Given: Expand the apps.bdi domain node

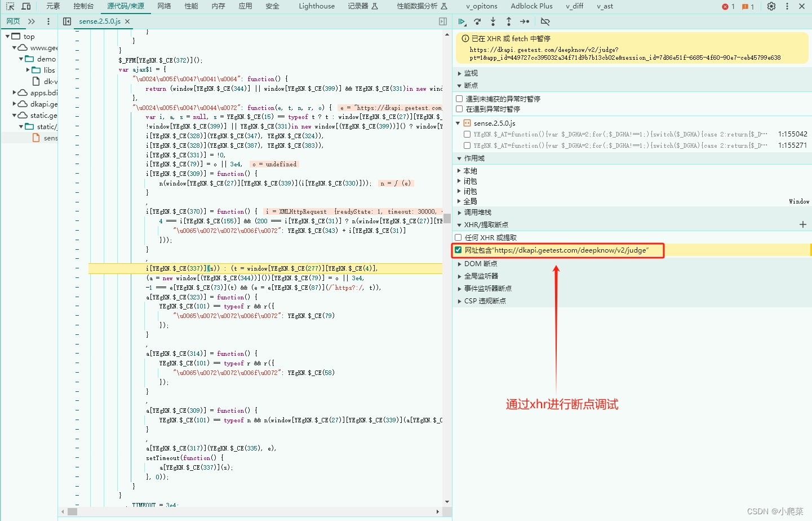Looking at the screenshot, I should point(15,92).
